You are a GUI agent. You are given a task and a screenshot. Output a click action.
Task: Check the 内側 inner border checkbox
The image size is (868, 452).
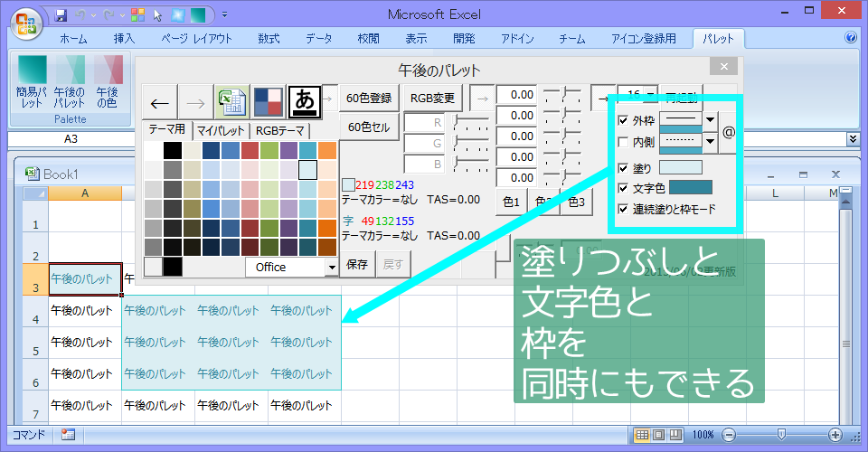623,142
